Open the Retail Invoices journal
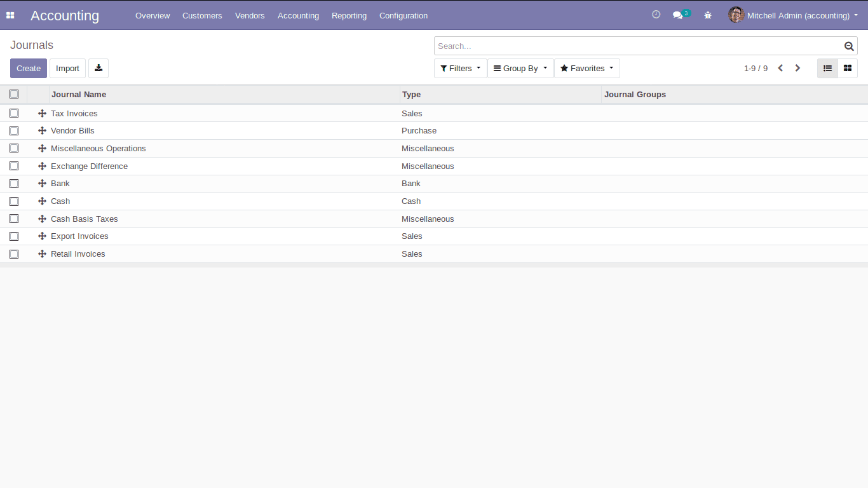The image size is (868, 488). pos(78,254)
